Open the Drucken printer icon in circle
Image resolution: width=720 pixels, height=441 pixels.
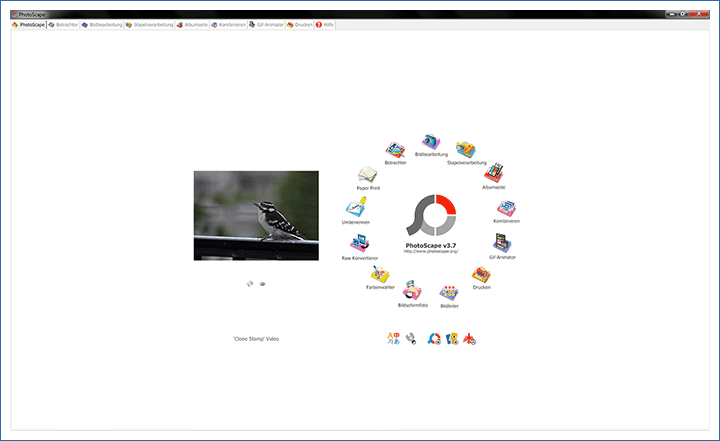(481, 275)
